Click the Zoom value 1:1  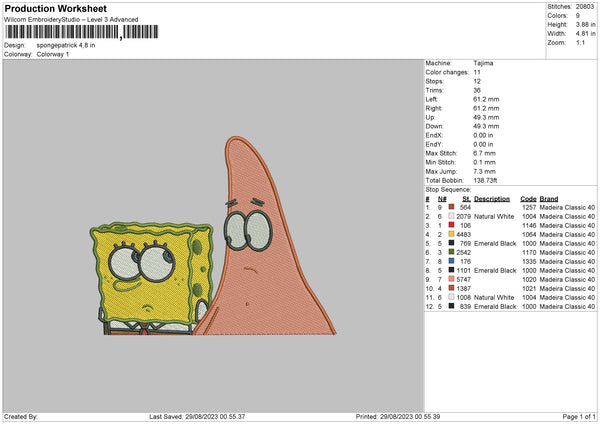[580, 42]
